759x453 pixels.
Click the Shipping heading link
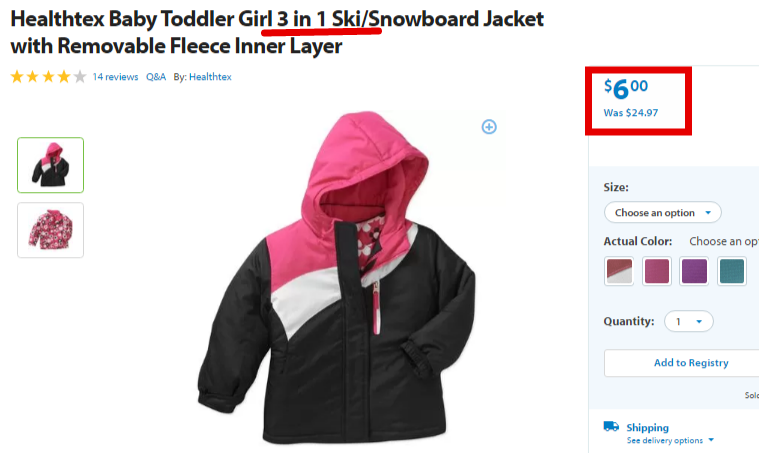647,427
